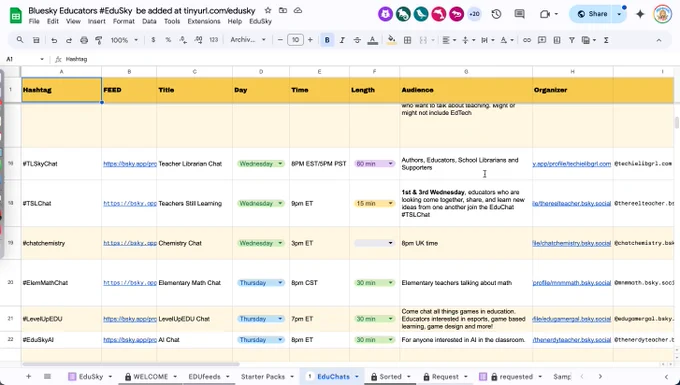This screenshot has width=680, height=385.
Task: Open the Gemini sparkle icon
Action: [640, 14]
